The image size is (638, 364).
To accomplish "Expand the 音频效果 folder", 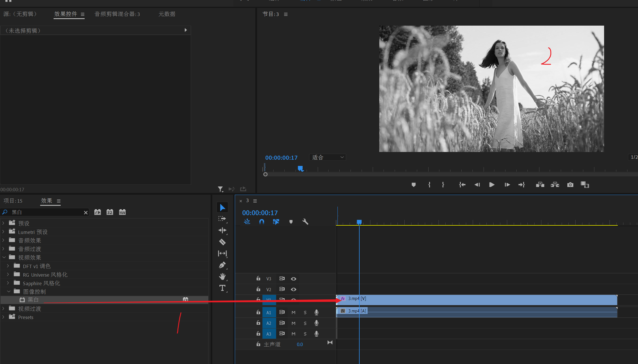I will click(3, 240).
